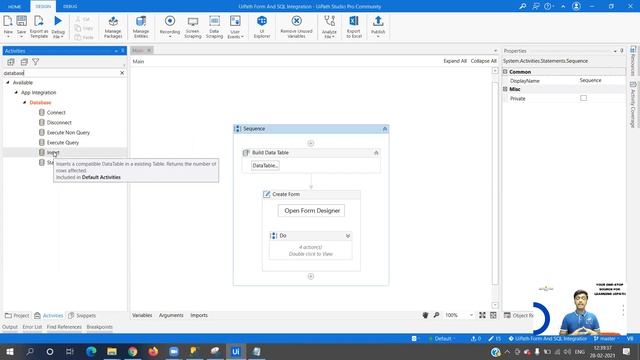Screen dimensions: 640x360
Task: Open the Arguments panel
Action: click(171, 315)
